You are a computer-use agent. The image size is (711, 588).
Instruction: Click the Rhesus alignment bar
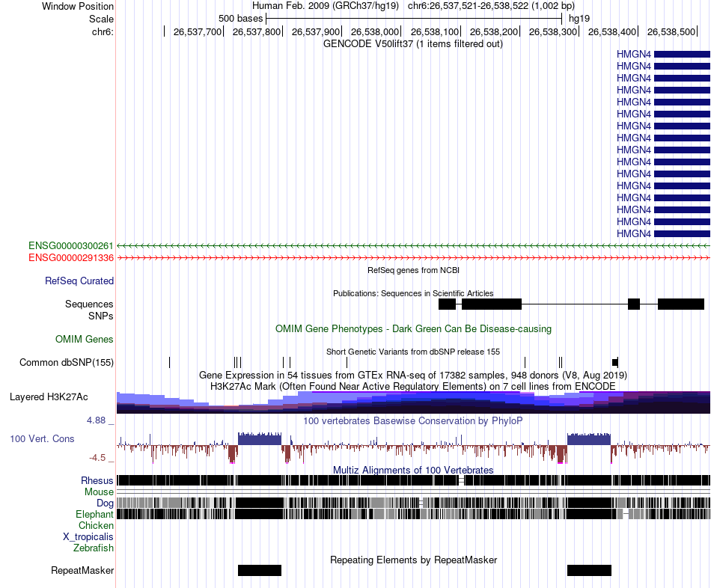tap(414, 480)
